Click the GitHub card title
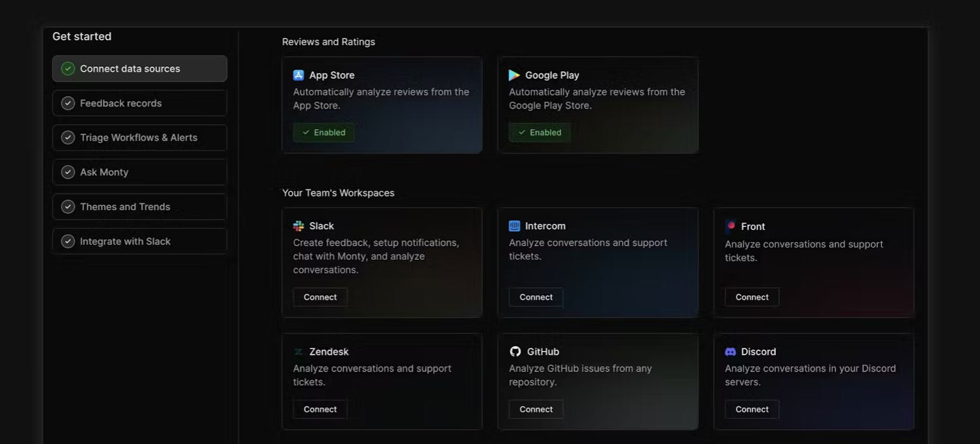Image resolution: width=980 pixels, height=444 pixels. [x=543, y=352]
